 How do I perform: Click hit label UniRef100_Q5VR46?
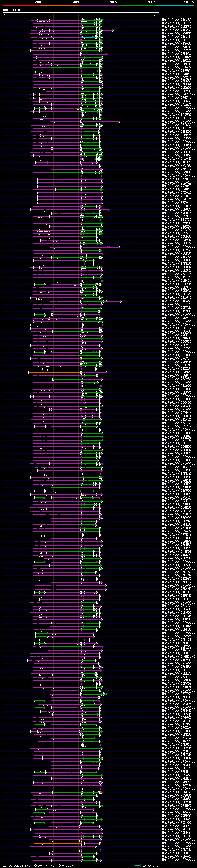click(x=177, y=413)
